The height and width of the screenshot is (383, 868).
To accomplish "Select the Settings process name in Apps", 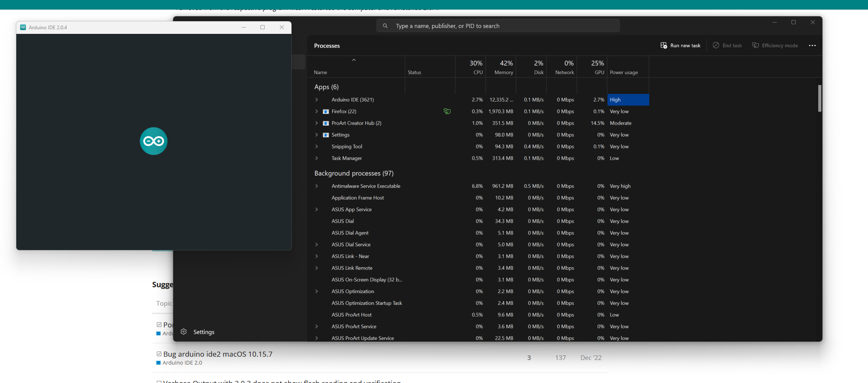I will [x=340, y=135].
